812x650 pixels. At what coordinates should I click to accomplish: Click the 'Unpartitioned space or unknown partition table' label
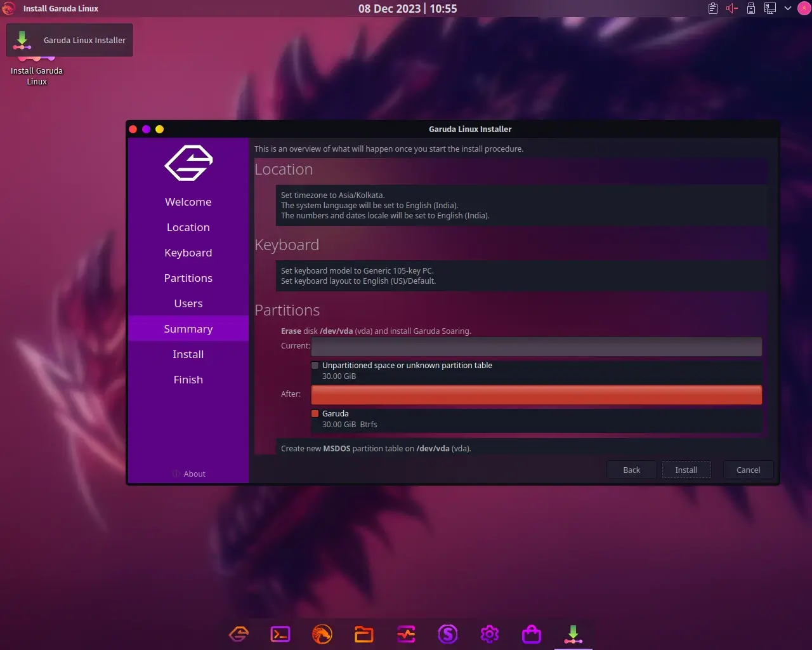(x=407, y=365)
